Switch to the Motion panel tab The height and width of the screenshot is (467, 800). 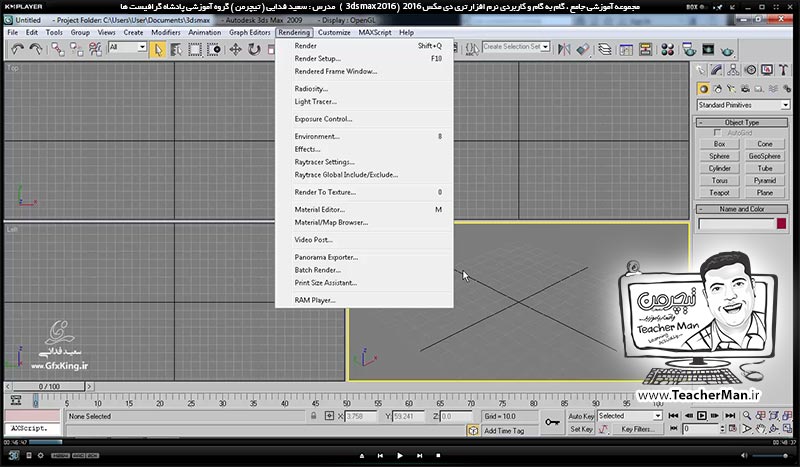pos(750,70)
